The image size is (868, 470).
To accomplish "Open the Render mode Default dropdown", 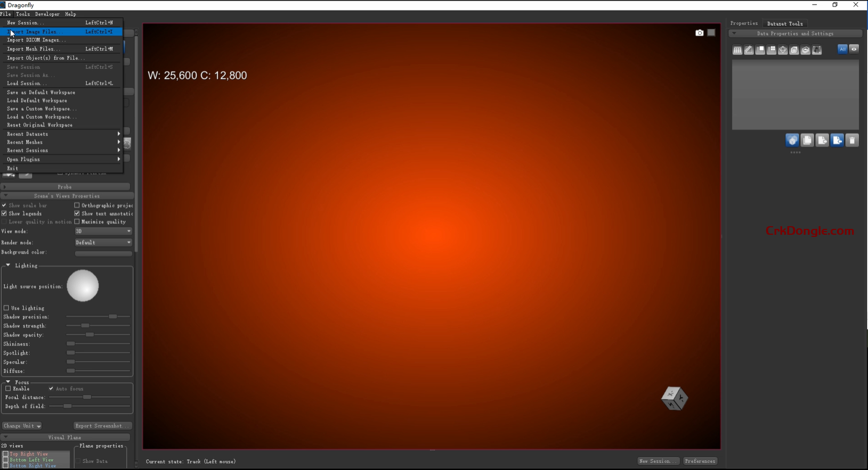I will pyautogui.click(x=103, y=242).
